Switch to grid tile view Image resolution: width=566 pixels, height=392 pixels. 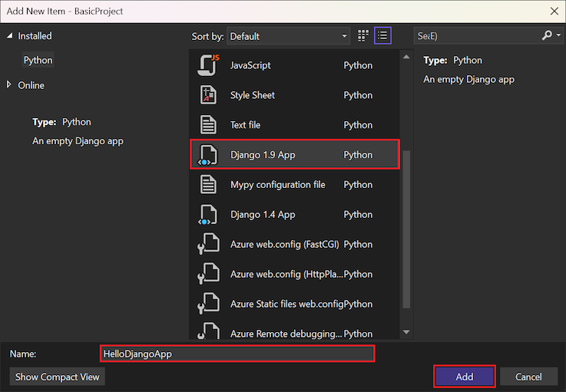(363, 35)
